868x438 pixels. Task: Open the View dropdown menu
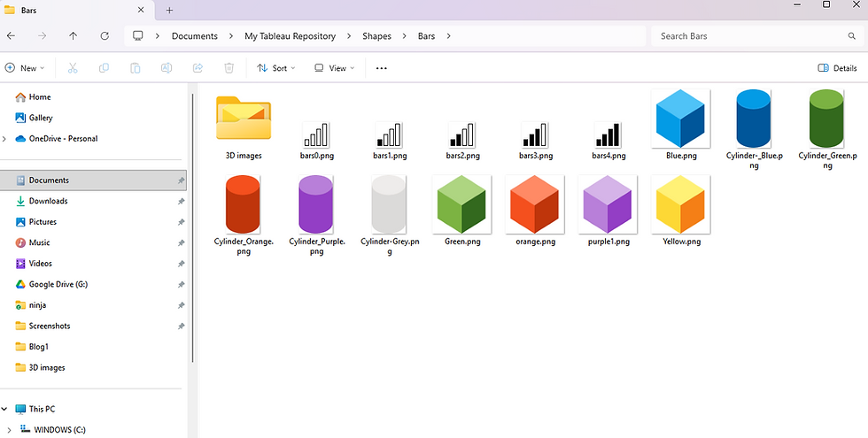coord(335,68)
